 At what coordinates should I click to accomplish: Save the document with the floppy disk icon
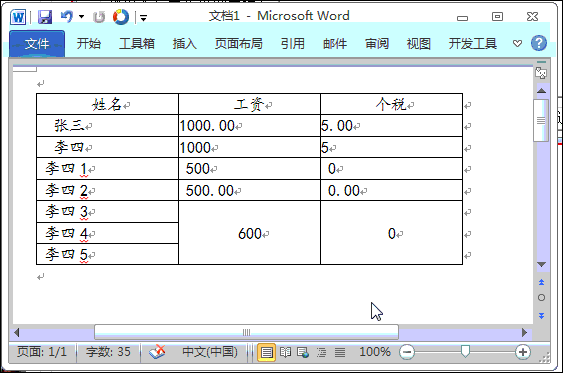coord(45,17)
